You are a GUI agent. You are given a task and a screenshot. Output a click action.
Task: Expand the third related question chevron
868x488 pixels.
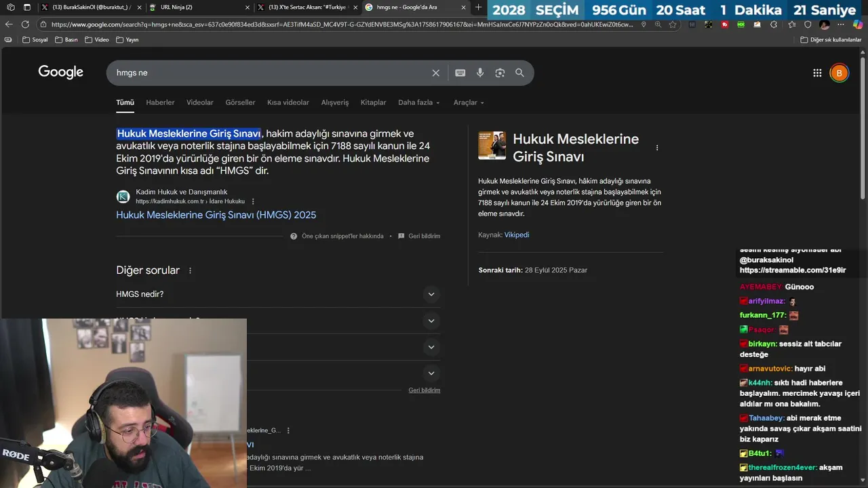[431, 347]
